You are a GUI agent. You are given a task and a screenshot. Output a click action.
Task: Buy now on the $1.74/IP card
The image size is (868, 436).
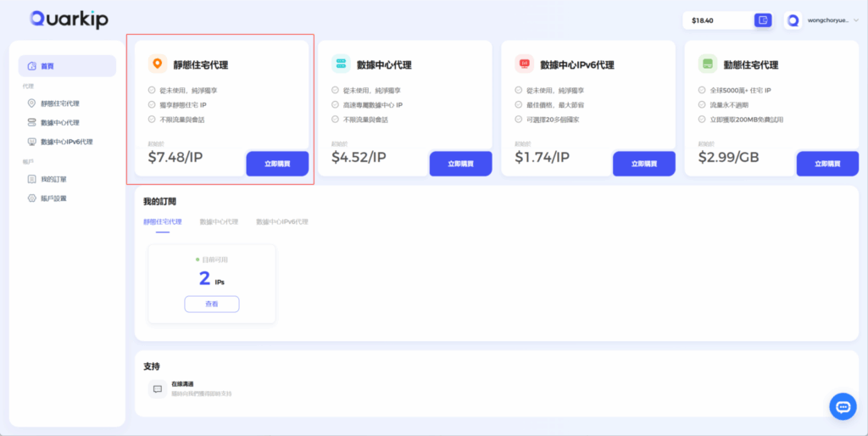(644, 164)
